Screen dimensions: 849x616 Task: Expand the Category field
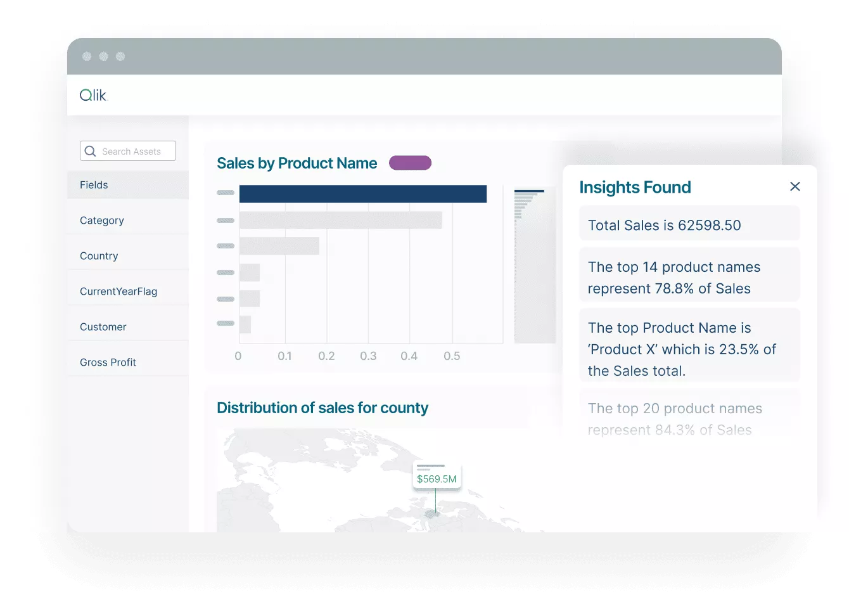(x=102, y=220)
